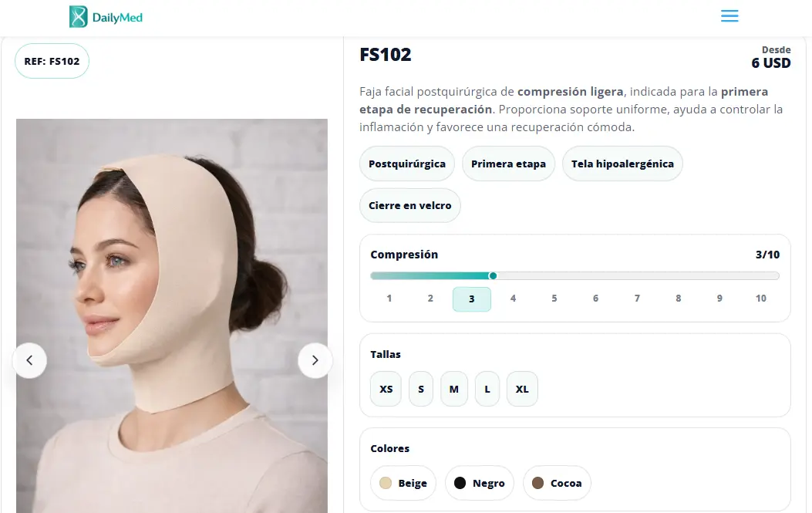Select compression level 3
This screenshot has height=513, width=812.
pyautogui.click(x=471, y=299)
